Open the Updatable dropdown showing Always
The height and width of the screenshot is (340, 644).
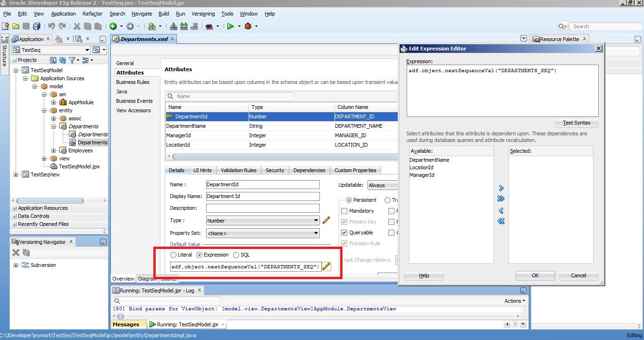point(382,185)
